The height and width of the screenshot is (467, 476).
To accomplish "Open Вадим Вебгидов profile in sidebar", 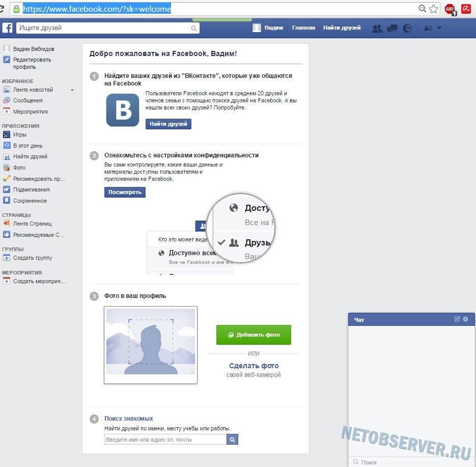I will [x=34, y=49].
